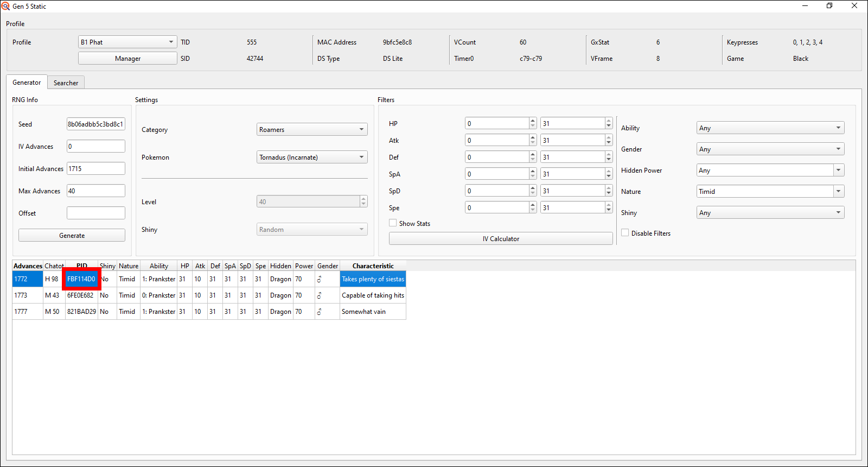The image size is (868, 467).
Task: Click the Gen 5 Static app icon
Action: [x=6, y=6]
